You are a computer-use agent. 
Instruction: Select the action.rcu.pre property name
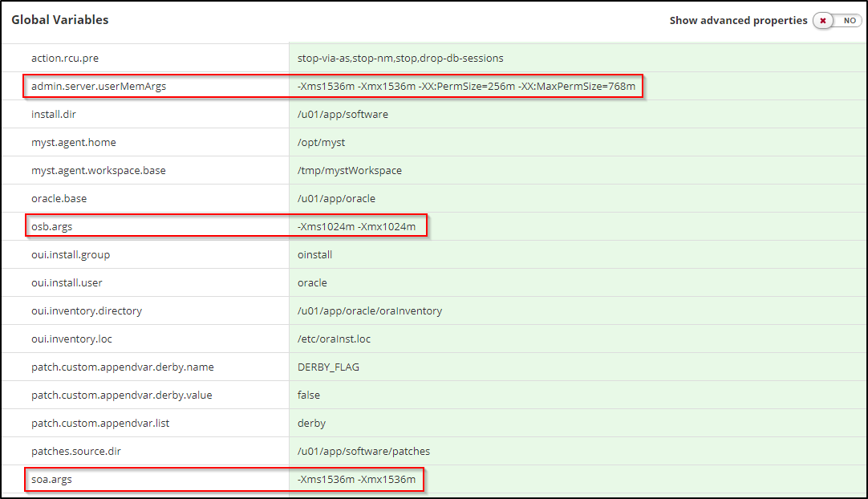(x=65, y=58)
